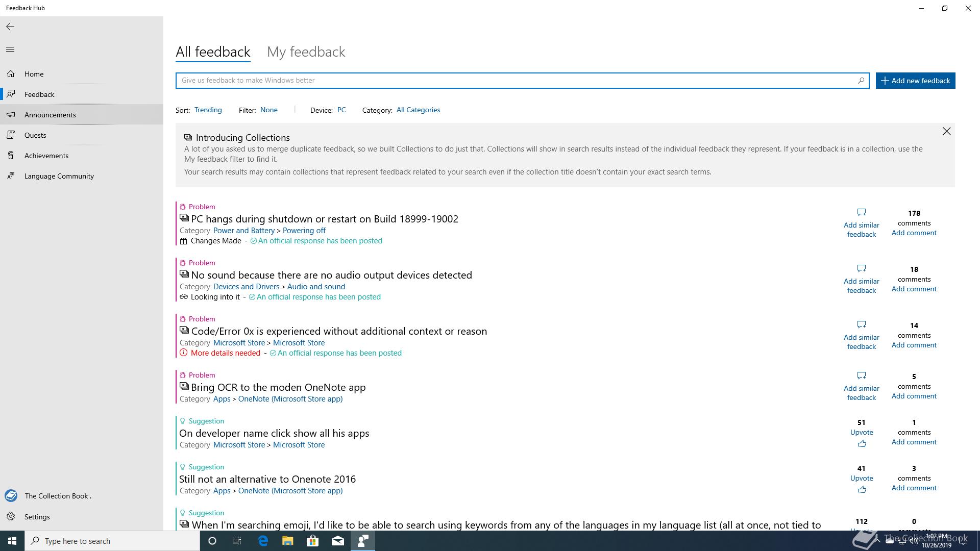Open Task View on taskbar
This screenshot has width=980, height=551.
point(237,541)
